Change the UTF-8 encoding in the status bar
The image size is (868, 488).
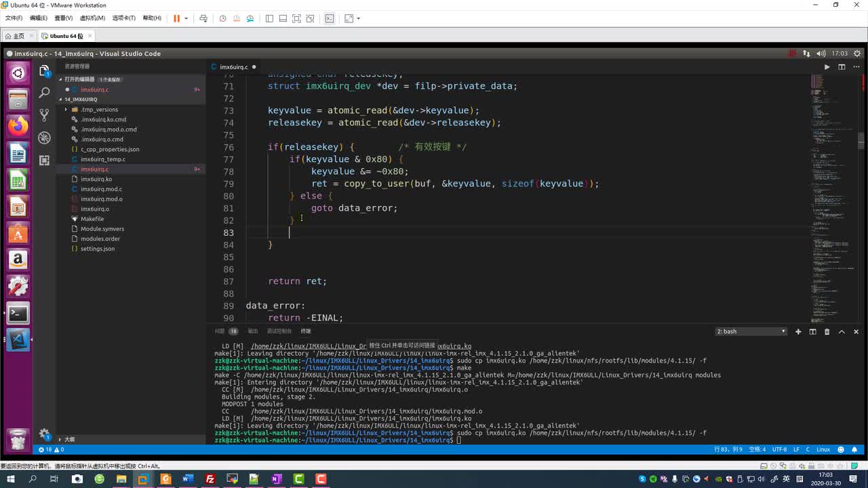779,449
